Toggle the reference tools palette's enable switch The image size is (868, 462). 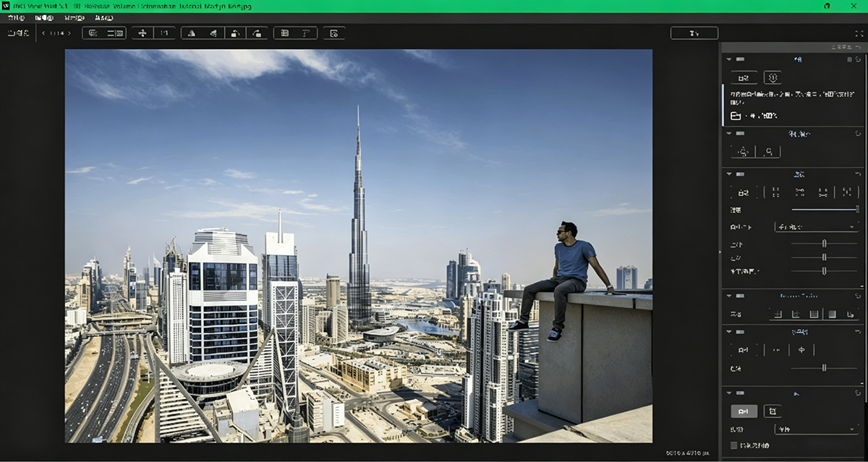[740, 295]
